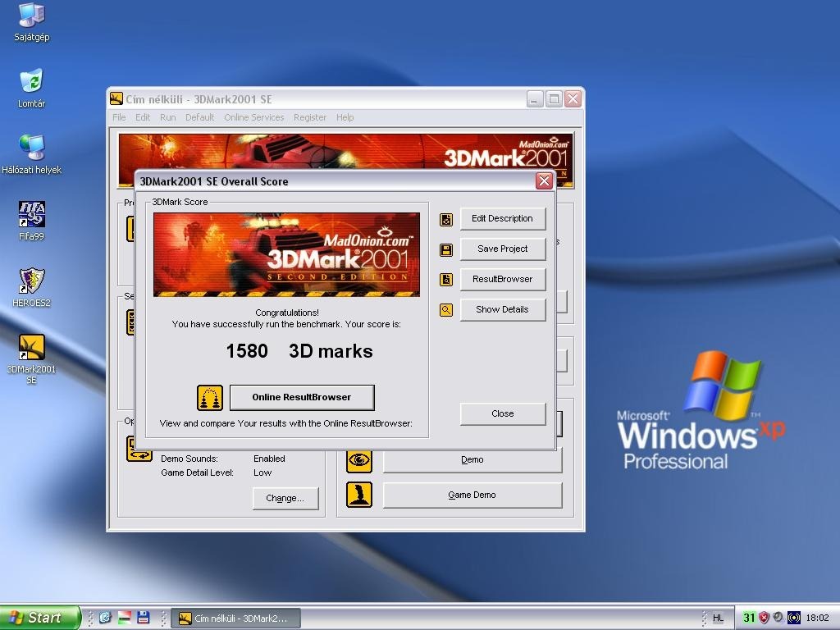Click the Game Demo joystick icon
This screenshot has width=840, height=630.
pos(359,495)
